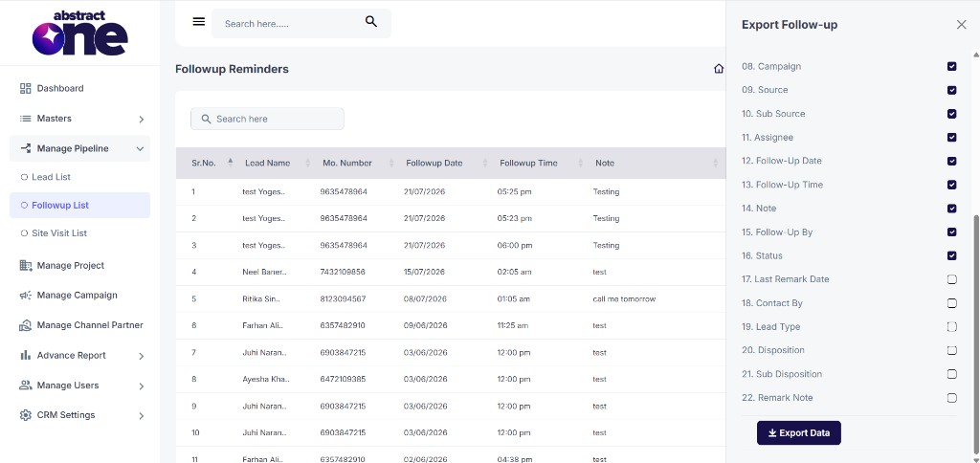This screenshot has height=463, width=980.
Task: Check the 20. Disposition checkbox
Action: [952, 350]
